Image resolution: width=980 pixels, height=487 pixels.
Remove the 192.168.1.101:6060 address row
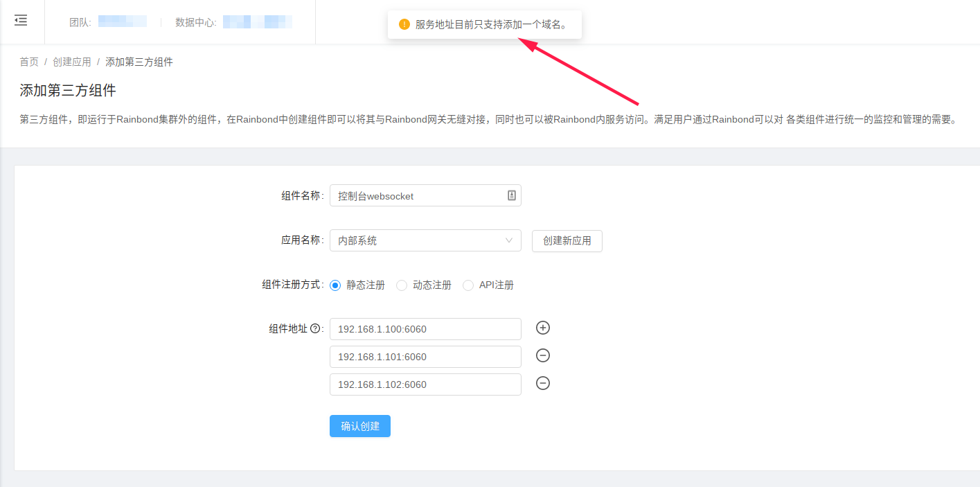tap(543, 355)
